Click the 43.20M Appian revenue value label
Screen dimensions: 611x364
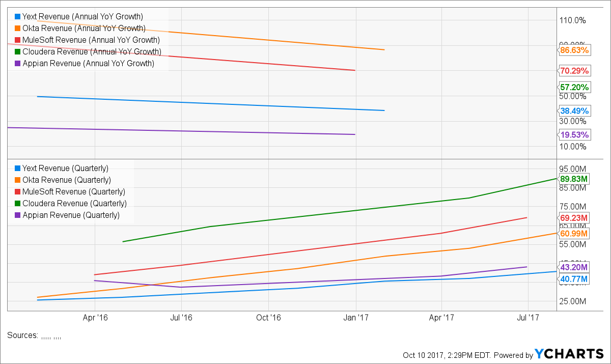[574, 267]
